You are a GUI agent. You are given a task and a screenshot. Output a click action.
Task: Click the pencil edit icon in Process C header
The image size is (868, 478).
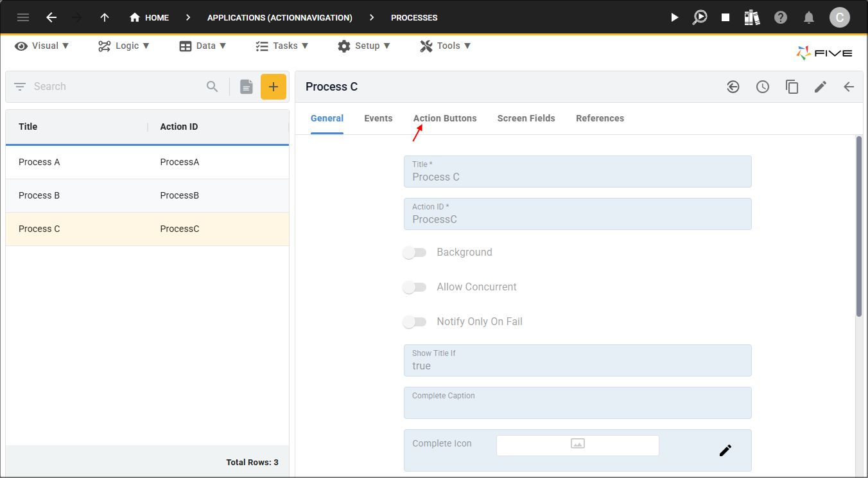click(x=820, y=87)
